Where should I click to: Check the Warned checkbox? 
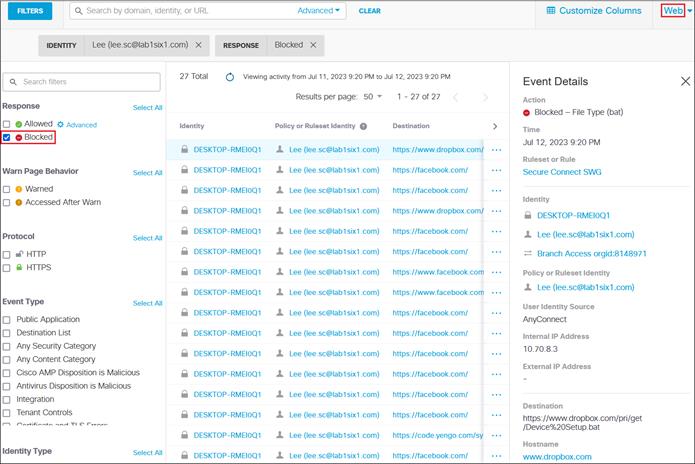tap(6, 189)
